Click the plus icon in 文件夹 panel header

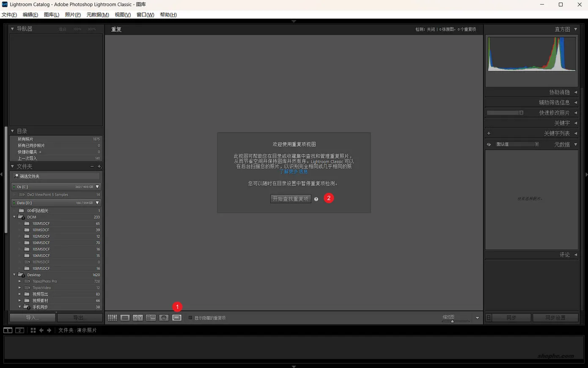[x=99, y=167]
